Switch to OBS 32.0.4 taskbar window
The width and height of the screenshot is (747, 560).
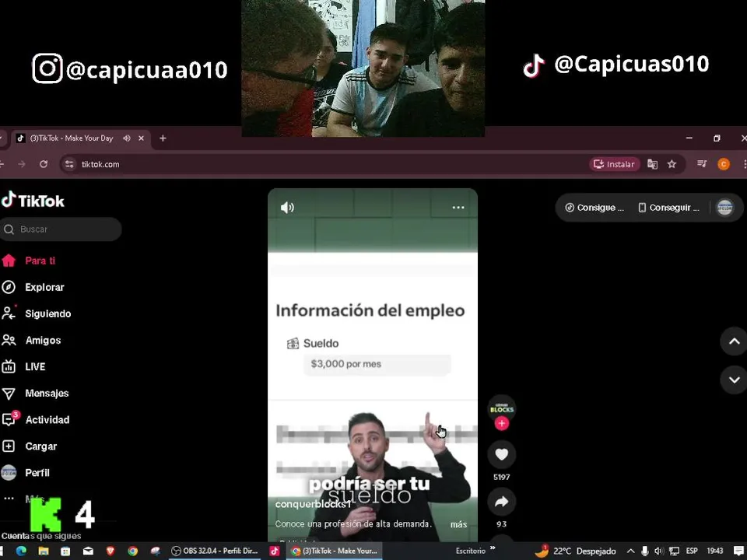[x=215, y=551]
